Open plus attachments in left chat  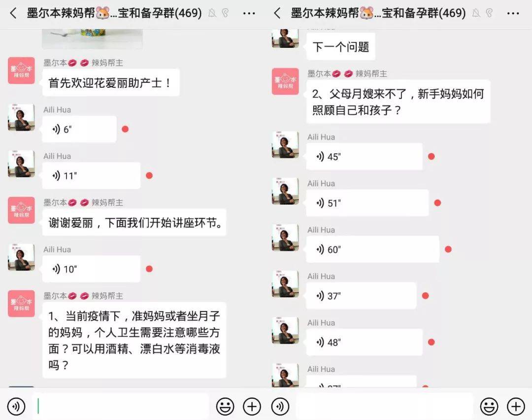pos(252,406)
